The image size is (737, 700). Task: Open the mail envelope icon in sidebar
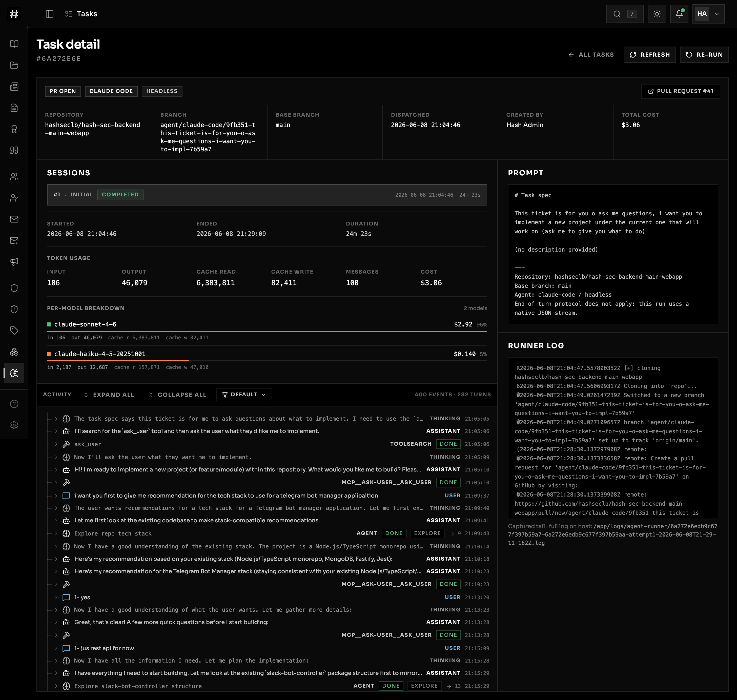point(14,219)
